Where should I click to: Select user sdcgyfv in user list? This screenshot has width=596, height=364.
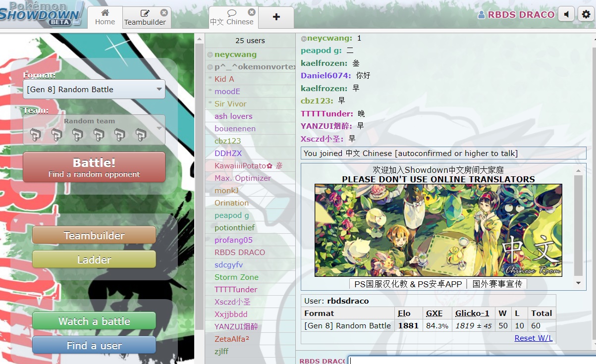pyautogui.click(x=250, y=265)
